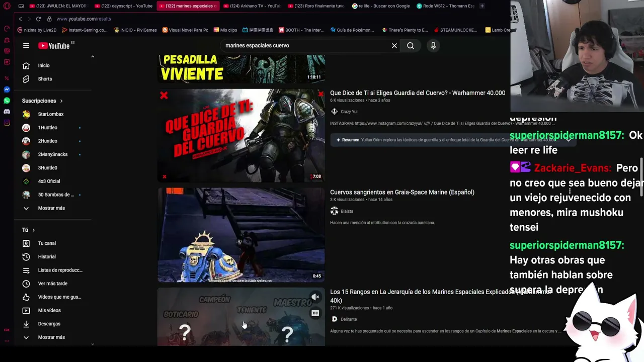This screenshot has width=644, height=362.
Task: Open the 2ManySnacks subscription
Action: coord(52,154)
